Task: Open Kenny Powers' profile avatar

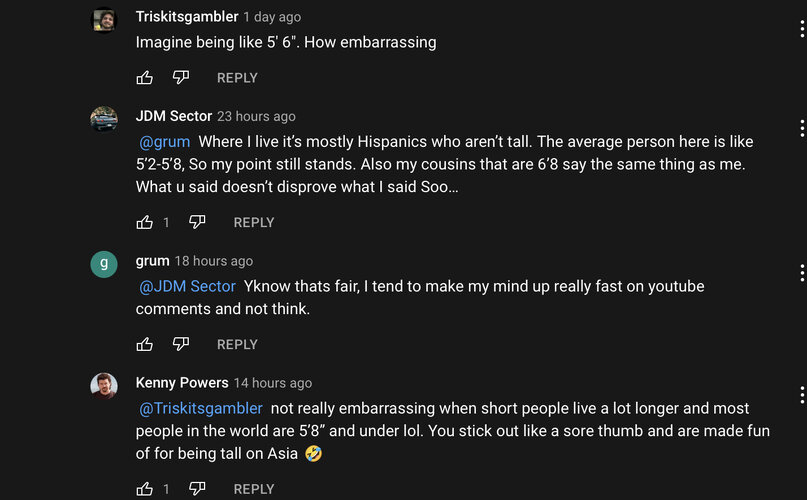Action: (104, 386)
